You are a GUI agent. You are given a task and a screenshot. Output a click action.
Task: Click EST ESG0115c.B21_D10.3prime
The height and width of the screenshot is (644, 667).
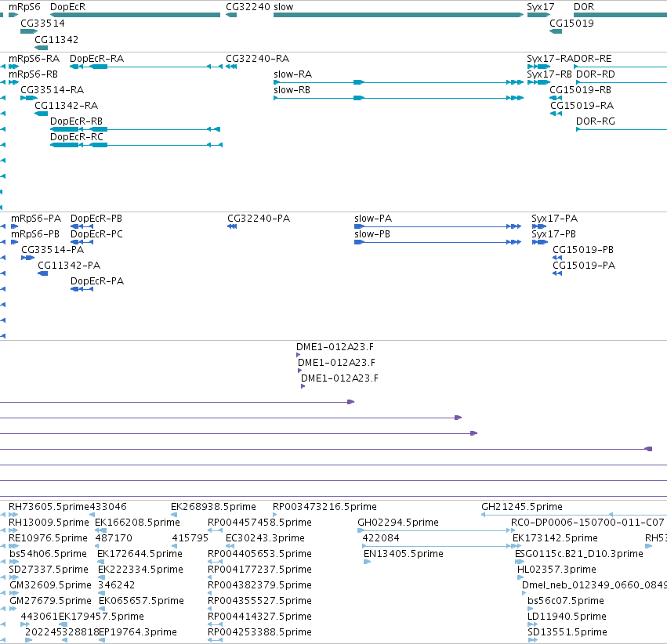coord(579,553)
